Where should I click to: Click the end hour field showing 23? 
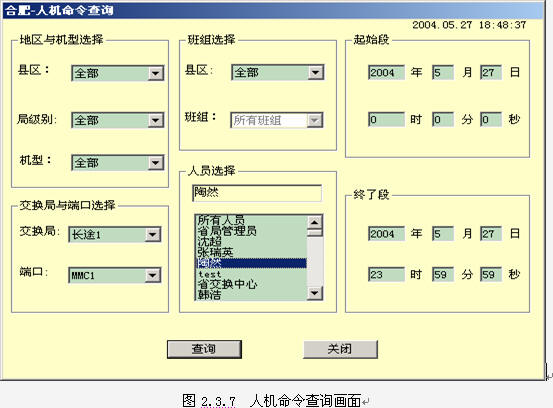(x=386, y=274)
